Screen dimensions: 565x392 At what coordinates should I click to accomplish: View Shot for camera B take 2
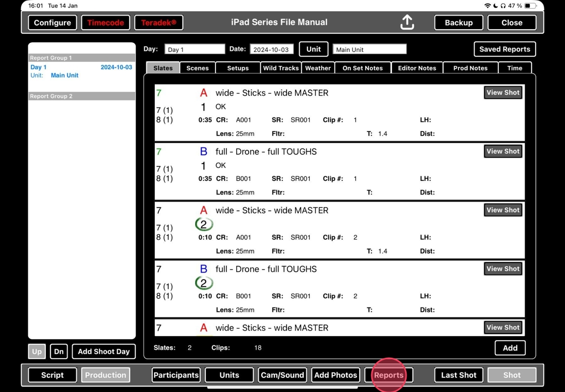[502, 269]
